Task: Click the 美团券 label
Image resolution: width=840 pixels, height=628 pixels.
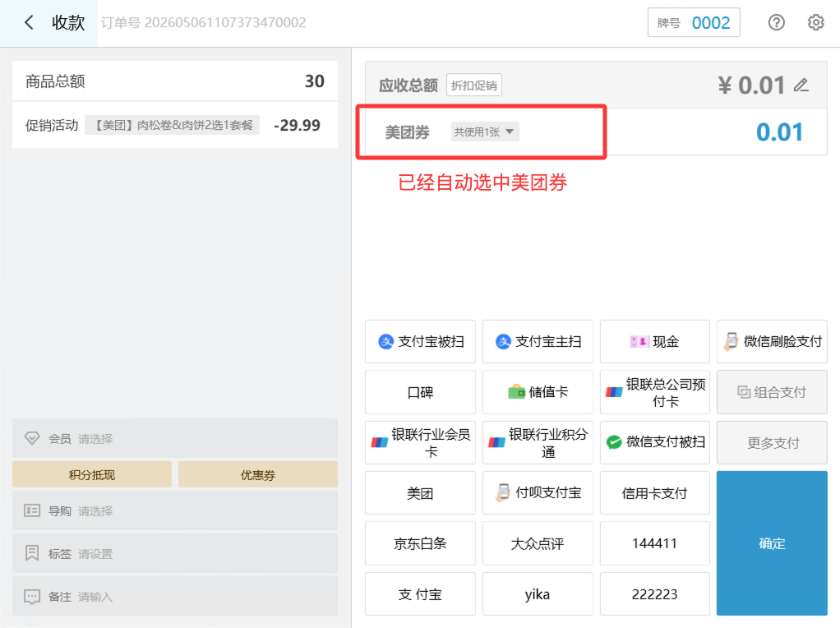Action: [x=407, y=132]
